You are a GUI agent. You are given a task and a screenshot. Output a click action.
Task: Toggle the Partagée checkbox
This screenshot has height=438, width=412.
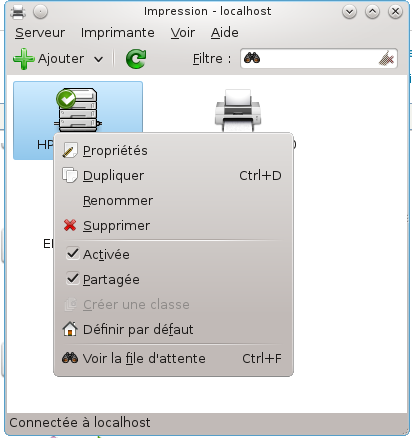point(72,279)
